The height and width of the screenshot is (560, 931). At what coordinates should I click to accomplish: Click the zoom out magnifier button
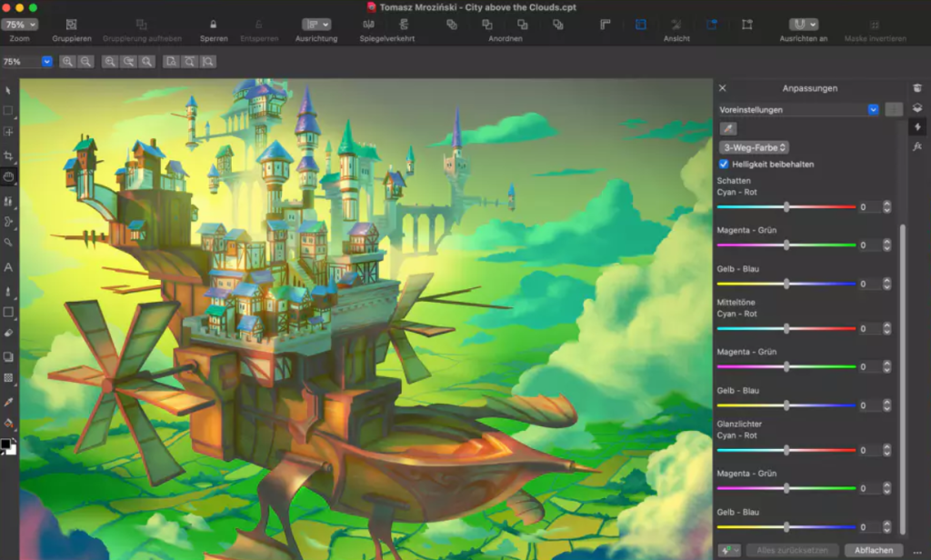click(x=85, y=62)
